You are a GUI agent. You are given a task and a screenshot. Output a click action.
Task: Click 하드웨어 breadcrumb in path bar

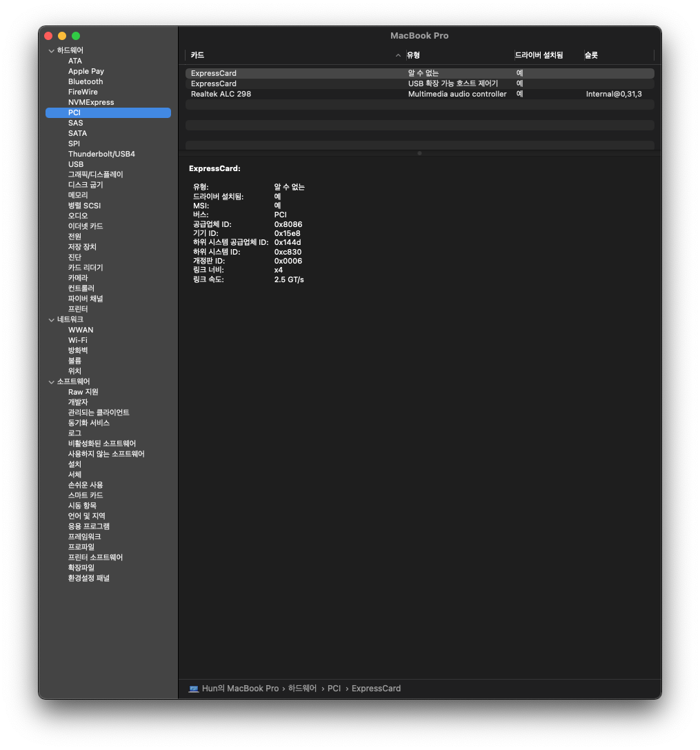point(302,689)
